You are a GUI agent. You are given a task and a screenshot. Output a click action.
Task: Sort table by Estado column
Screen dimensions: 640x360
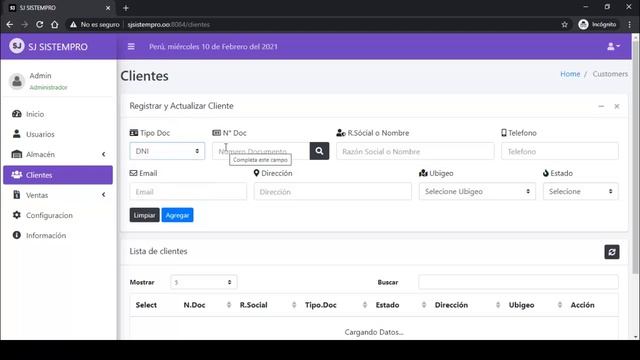tap(400, 305)
